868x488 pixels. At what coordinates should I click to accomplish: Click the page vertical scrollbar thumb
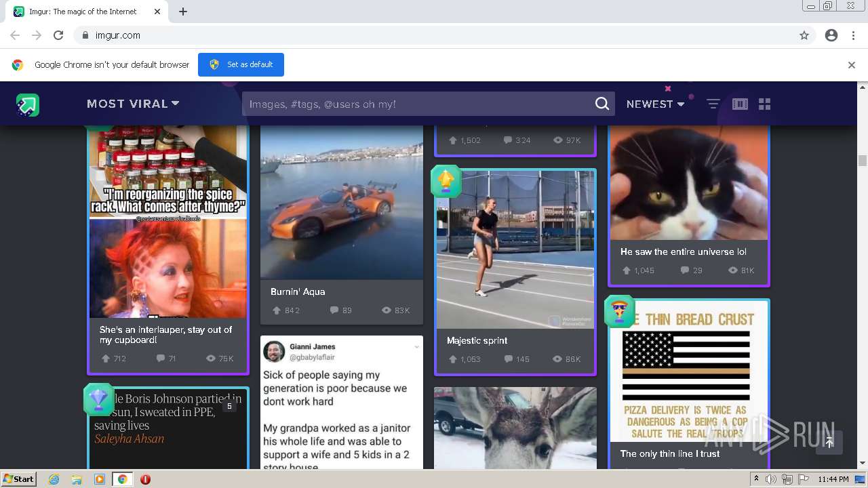[863, 160]
